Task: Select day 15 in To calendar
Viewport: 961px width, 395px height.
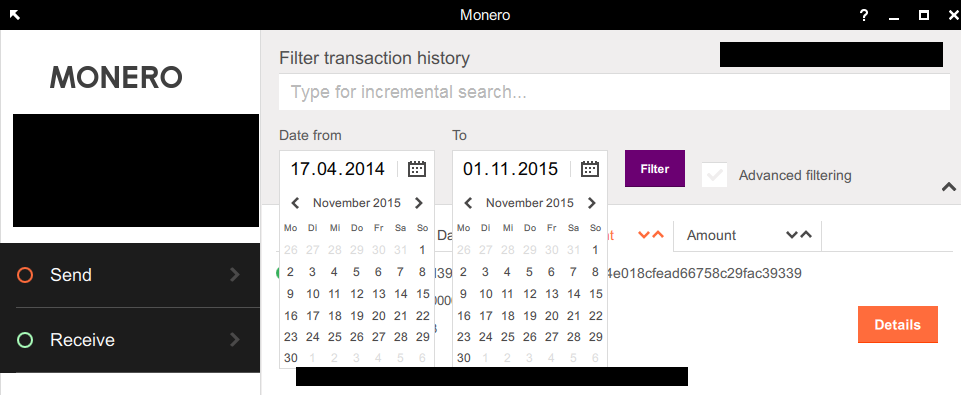Action: point(596,294)
